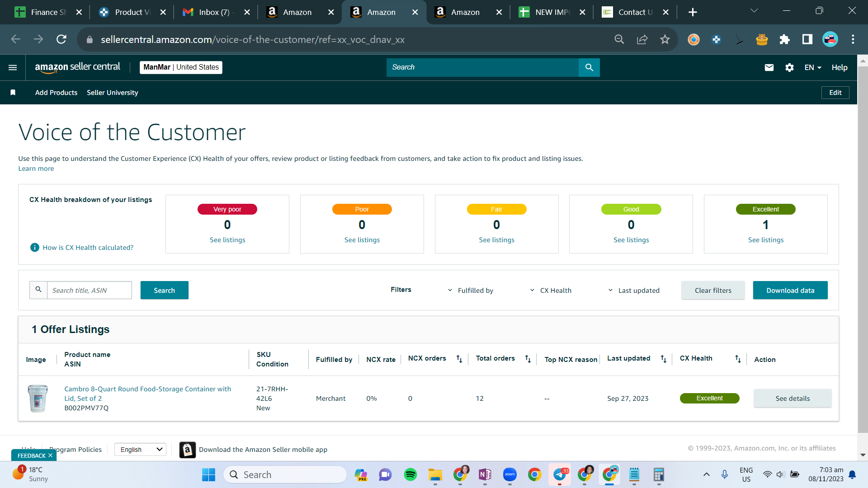See listings under Excellent

tap(766, 240)
